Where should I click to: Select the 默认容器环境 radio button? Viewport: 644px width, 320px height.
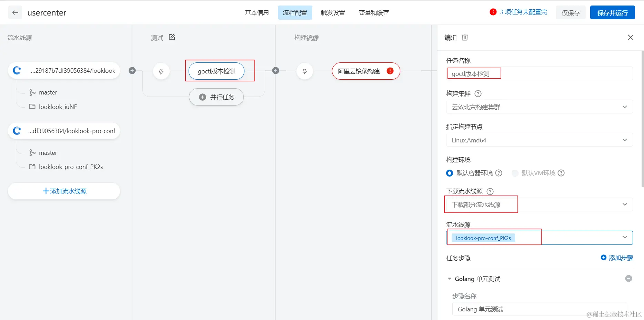coord(449,173)
